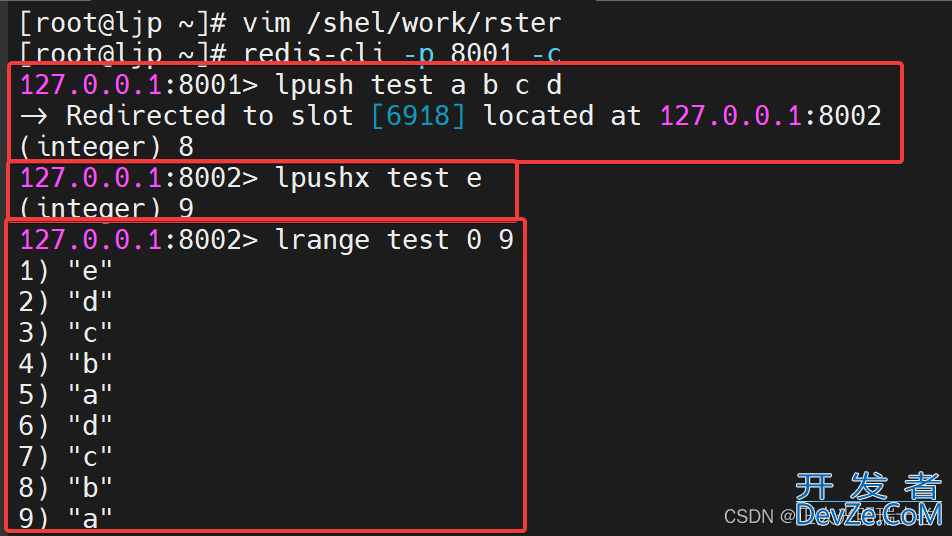Screen dimensions: 952x536
Task: Click the redis-cli -p 8001 -c command
Action: click(x=402, y=53)
